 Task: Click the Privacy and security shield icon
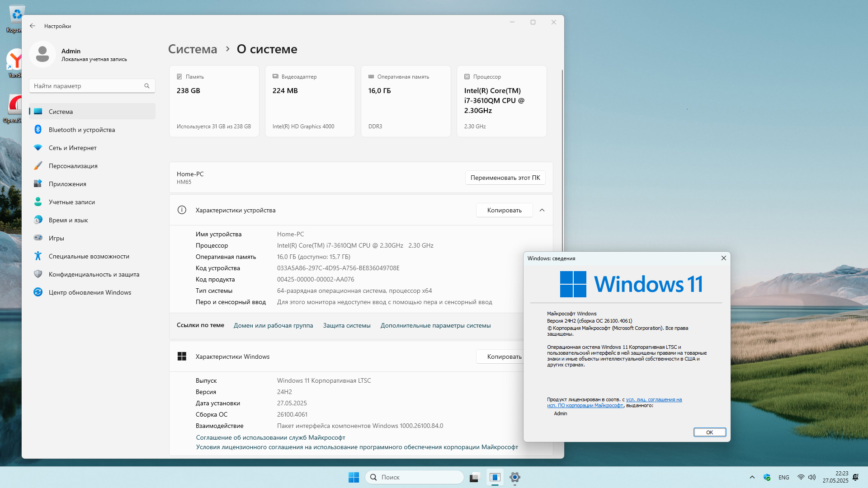(x=38, y=274)
